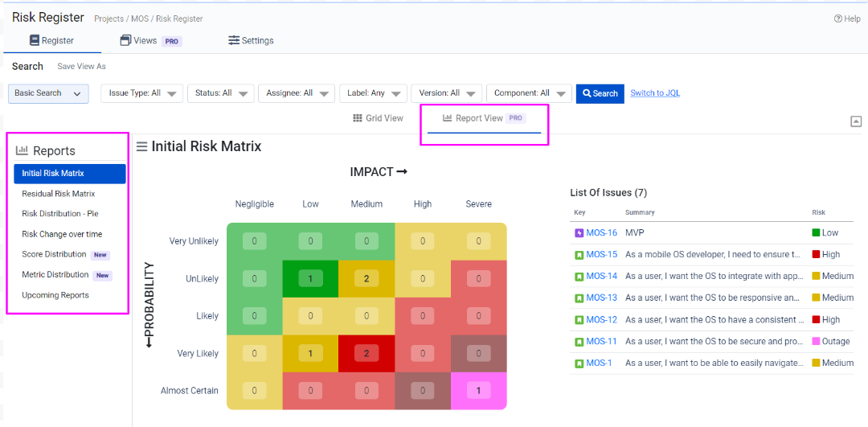
Task: Click the purple epic icon for MOS-16
Action: tap(579, 233)
